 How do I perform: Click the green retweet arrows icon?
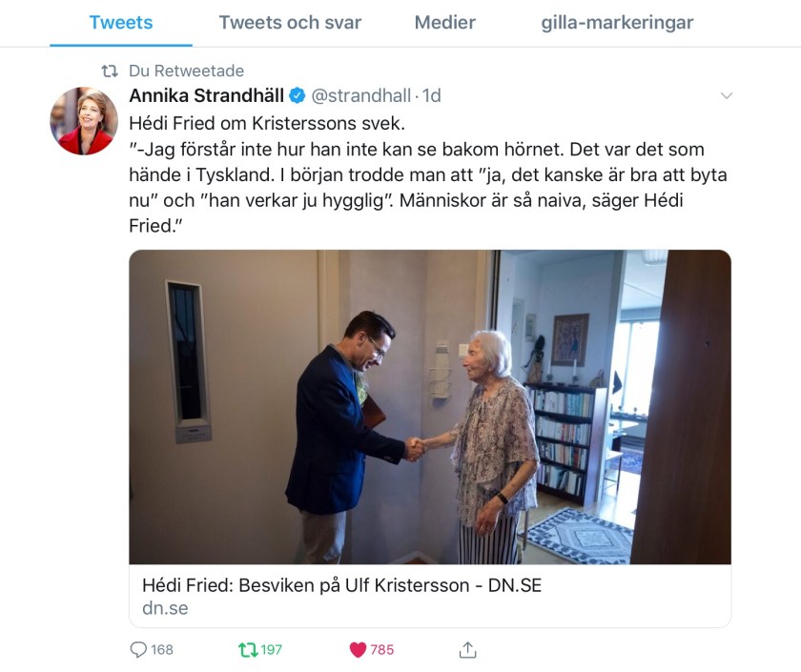(248, 649)
